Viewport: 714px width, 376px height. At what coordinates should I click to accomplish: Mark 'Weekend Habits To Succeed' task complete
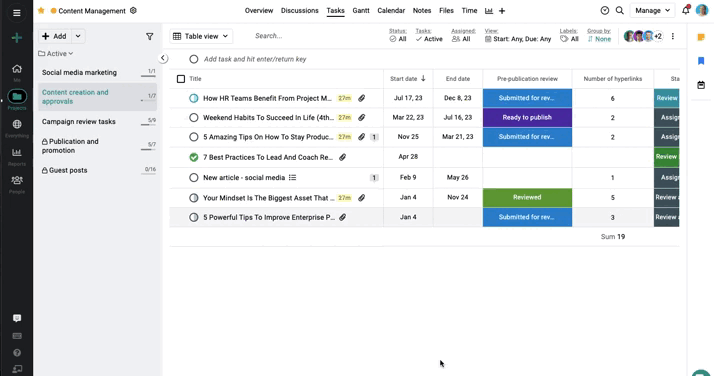click(x=194, y=118)
